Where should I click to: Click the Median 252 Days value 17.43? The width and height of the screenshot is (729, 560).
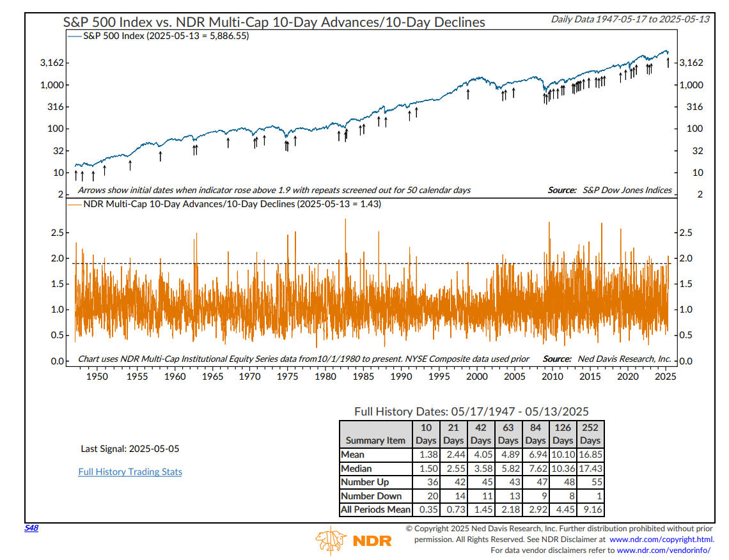[590, 469]
